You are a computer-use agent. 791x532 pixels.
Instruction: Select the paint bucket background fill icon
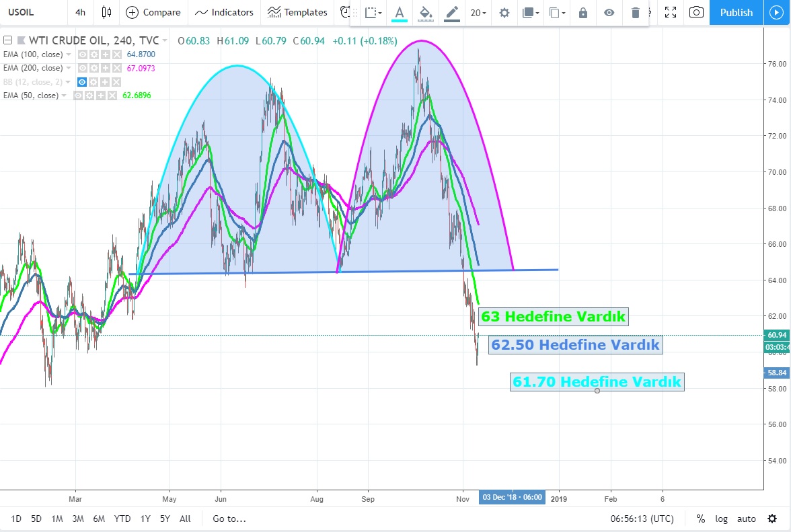point(425,13)
